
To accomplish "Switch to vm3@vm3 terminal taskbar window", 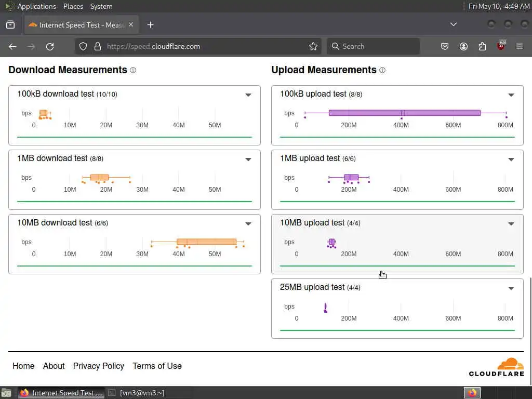I will (137, 393).
